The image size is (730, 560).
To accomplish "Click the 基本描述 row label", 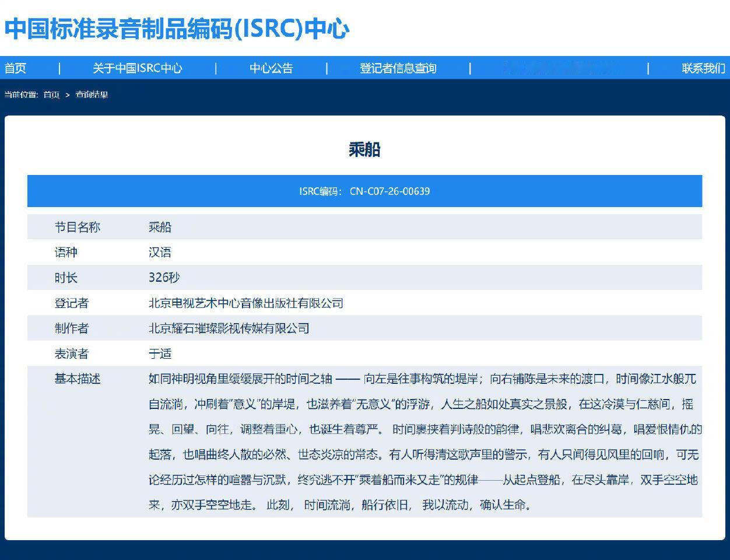I will click(78, 379).
